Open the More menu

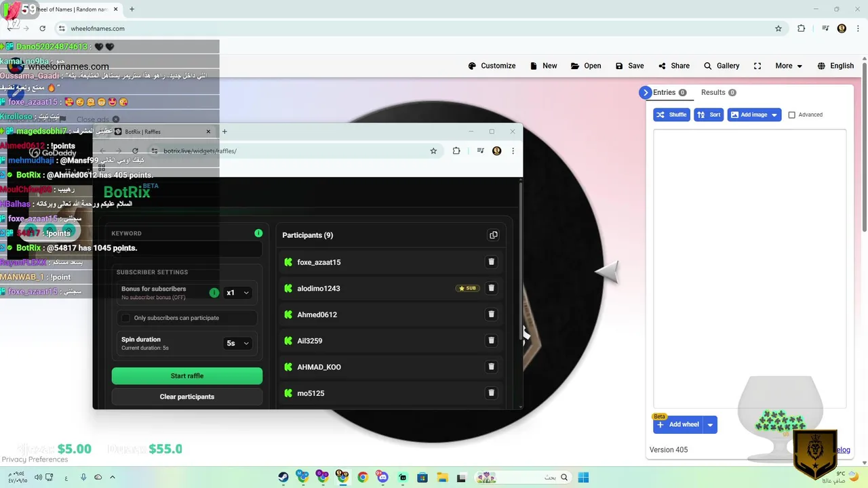tap(789, 66)
